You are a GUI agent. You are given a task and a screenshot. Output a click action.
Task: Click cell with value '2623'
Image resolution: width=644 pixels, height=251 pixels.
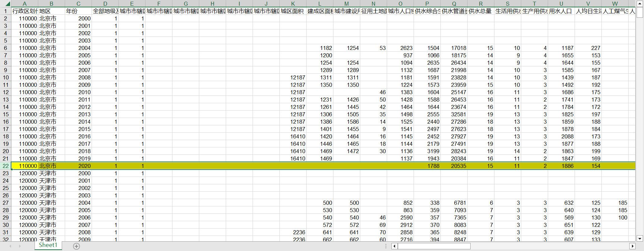400,48
